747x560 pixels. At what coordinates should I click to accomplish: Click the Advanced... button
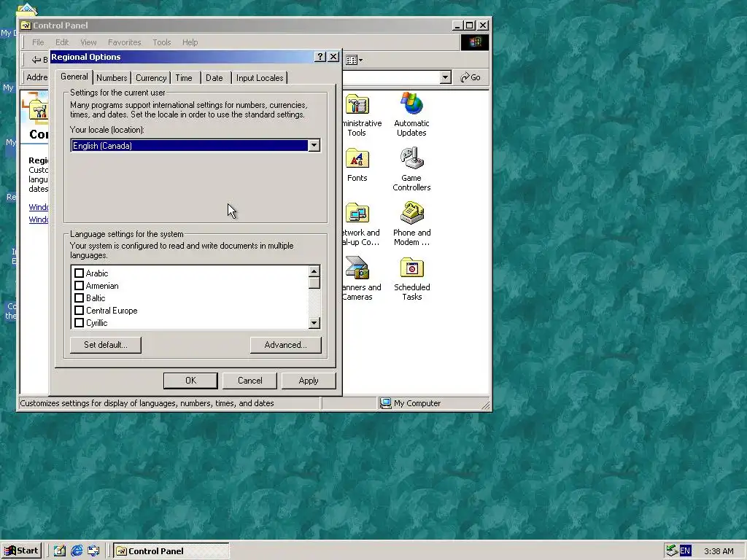tap(285, 345)
